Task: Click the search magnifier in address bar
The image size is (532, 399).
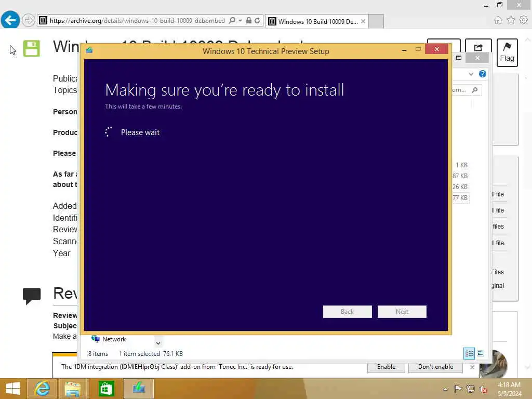Action: (232, 20)
